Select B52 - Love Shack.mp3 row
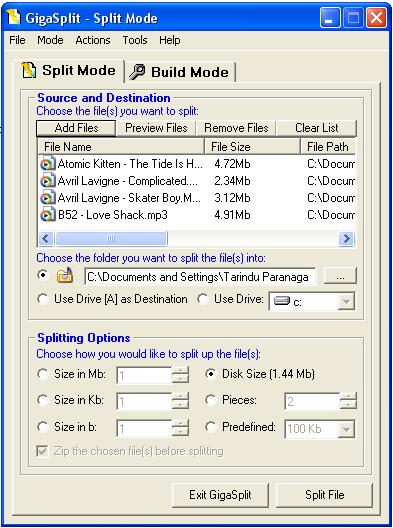 point(197,215)
